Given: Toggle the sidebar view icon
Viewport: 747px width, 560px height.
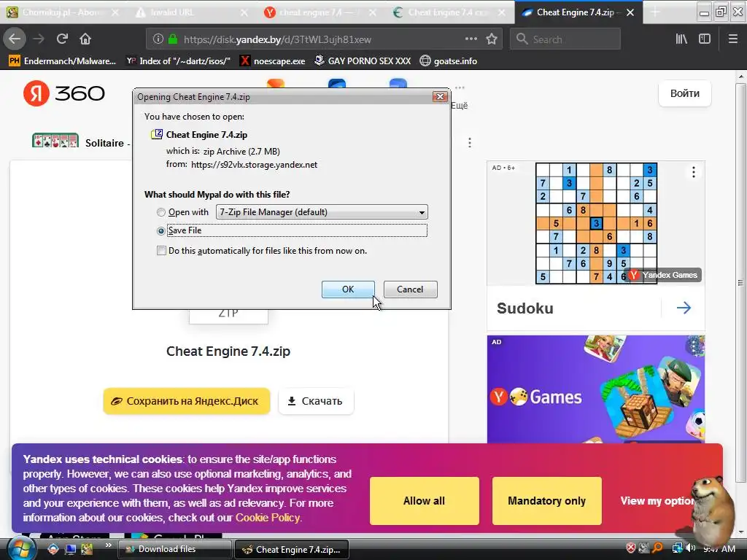Looking at the screenshot, I should coord(705,39).
